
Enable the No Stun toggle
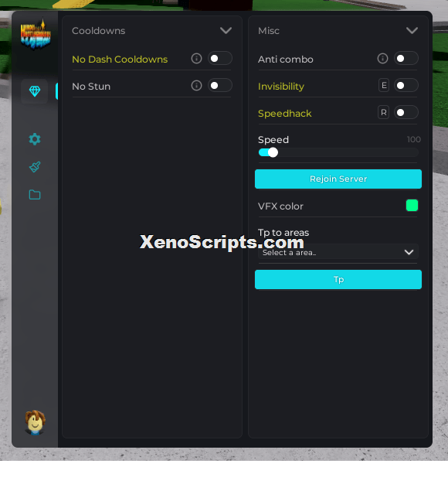[220, 86]
